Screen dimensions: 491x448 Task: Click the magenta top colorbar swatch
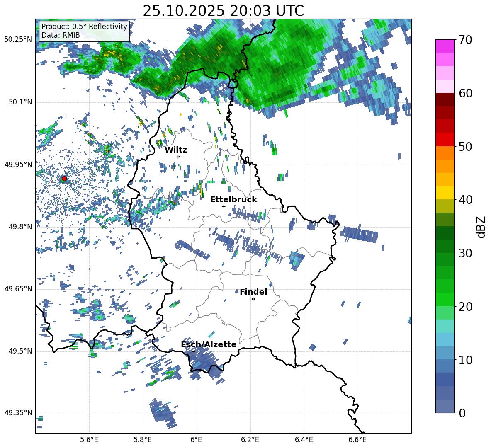pyautogui.click(x=445, y=46)
